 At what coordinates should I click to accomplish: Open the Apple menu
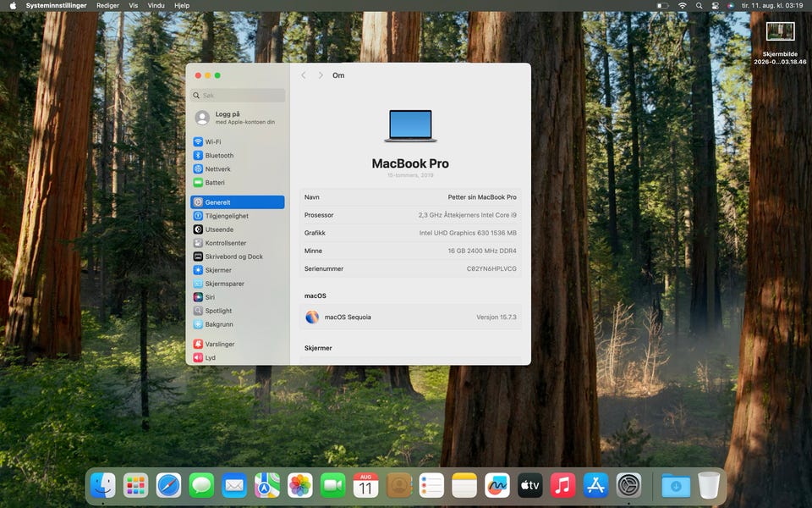point(13,6)
